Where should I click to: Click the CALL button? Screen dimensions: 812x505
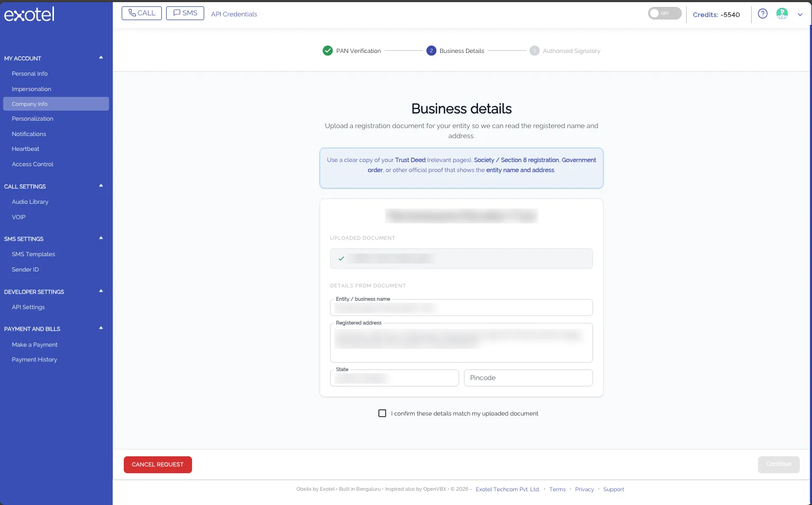pos(142,13)
